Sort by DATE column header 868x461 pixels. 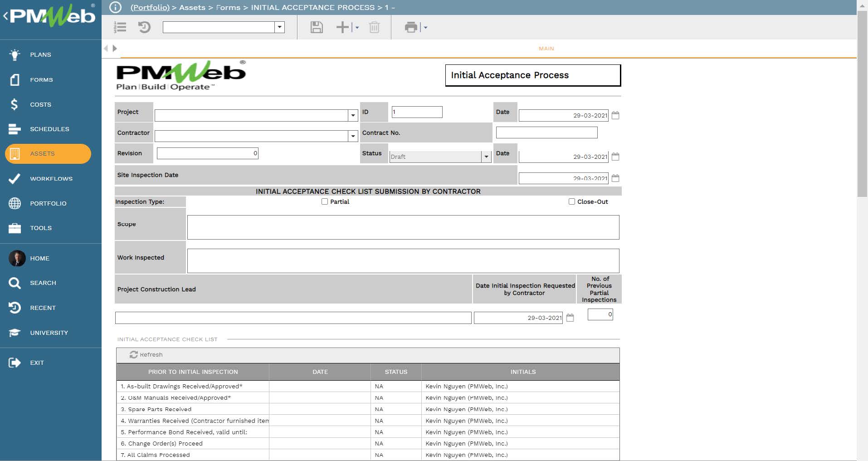click(320, 372)
